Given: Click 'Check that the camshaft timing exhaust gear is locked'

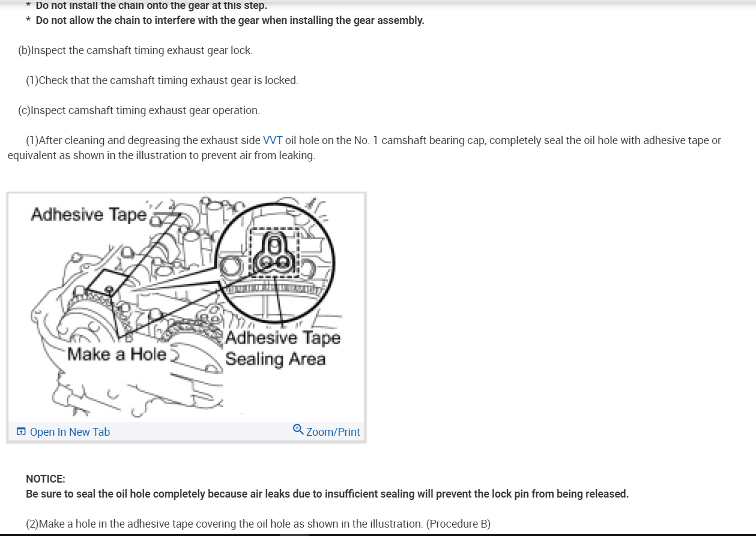Looking at the screenshot, I should pos(162,80).
